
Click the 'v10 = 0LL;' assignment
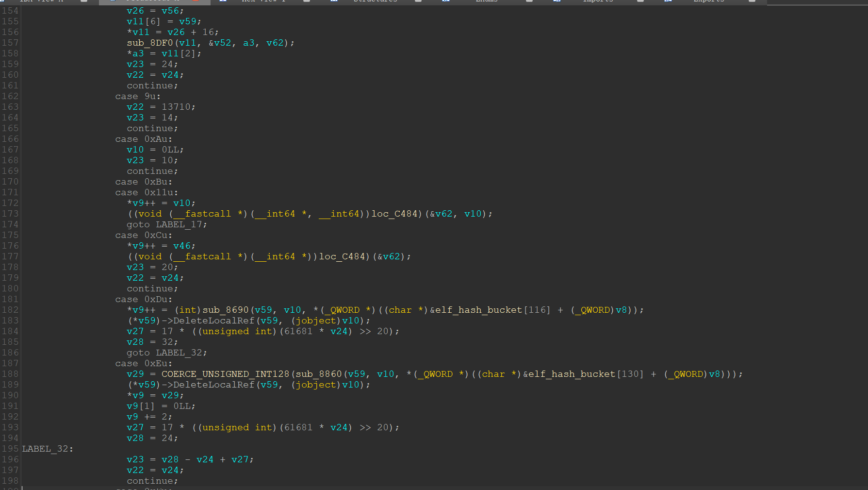click(x=155, y=150)
